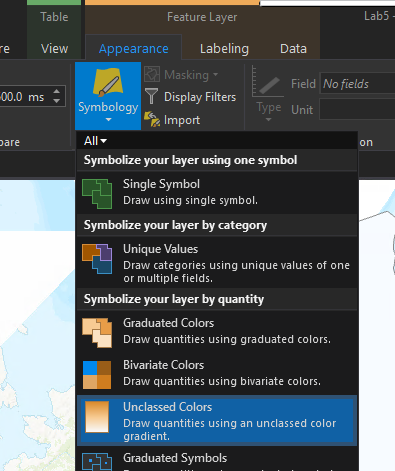Viewport: 395px width, 471px height.
Task: Switch to the Labeling tab
Action: coord(224,49)
